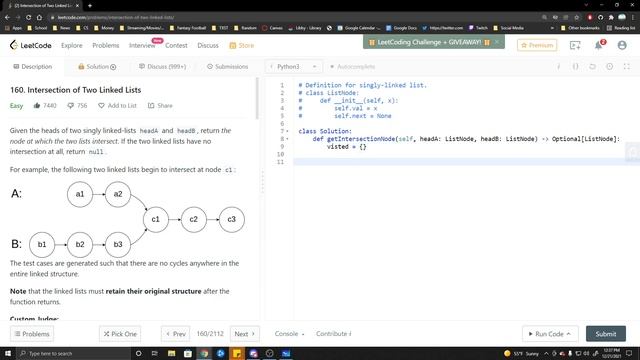This screenshot has height=360, width=640.
Task: Click Run Code button
Action: coord(549,334)
